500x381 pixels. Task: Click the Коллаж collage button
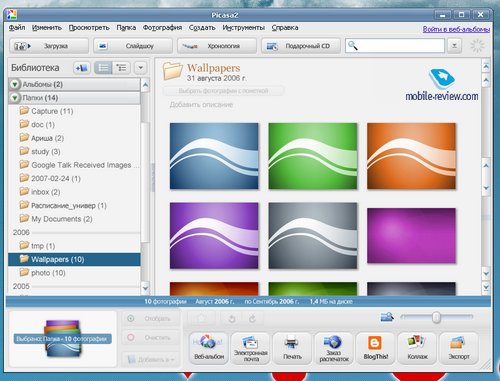(417, 348)
